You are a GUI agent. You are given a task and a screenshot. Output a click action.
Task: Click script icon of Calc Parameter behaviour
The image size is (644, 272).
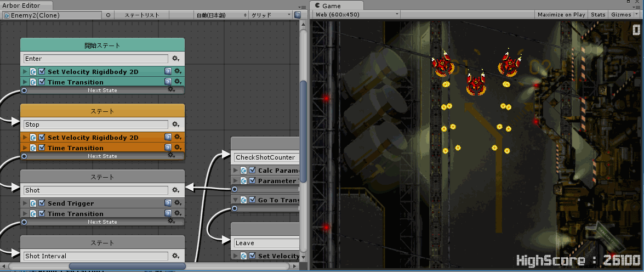click(243, 170)
